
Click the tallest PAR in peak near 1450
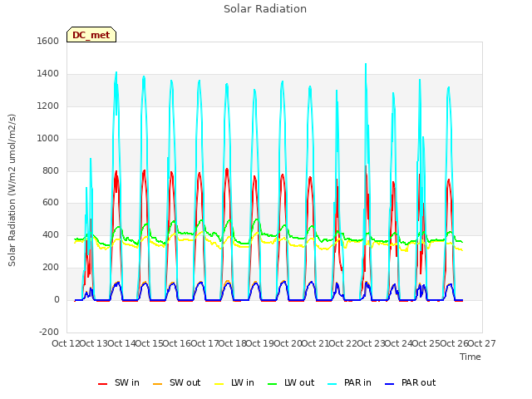(366, 65)
